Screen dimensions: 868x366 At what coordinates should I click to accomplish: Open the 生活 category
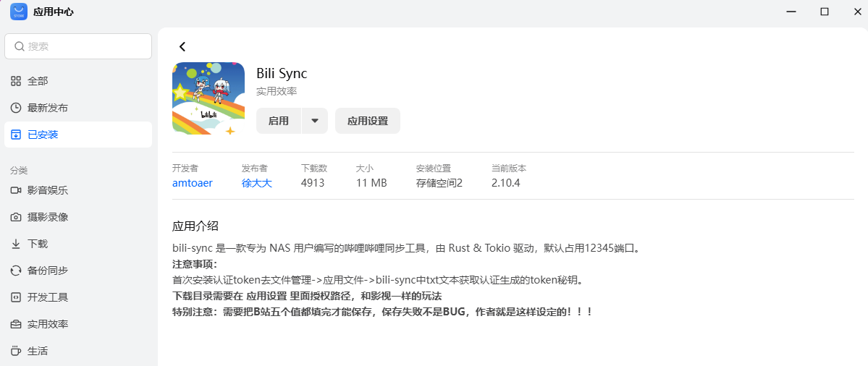[x=78, y=351]
